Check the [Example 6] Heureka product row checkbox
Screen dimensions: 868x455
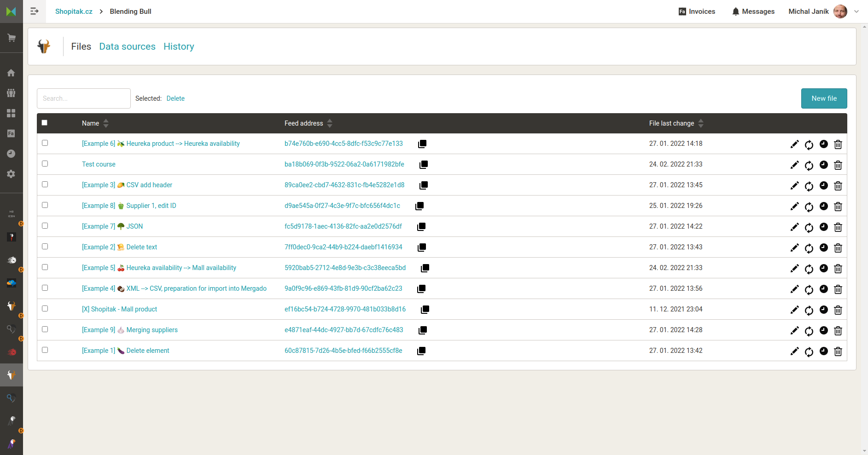coord(45,143)
